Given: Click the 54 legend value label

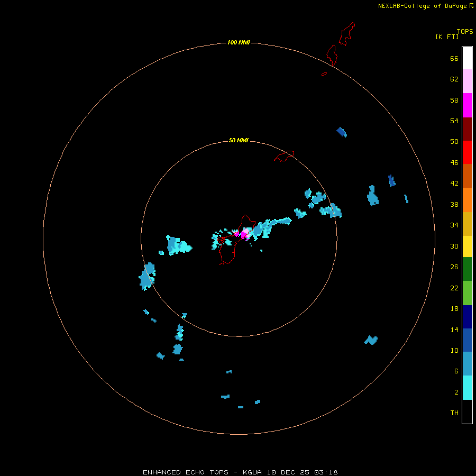Looking at the screenshot, I should coord(454,121).
